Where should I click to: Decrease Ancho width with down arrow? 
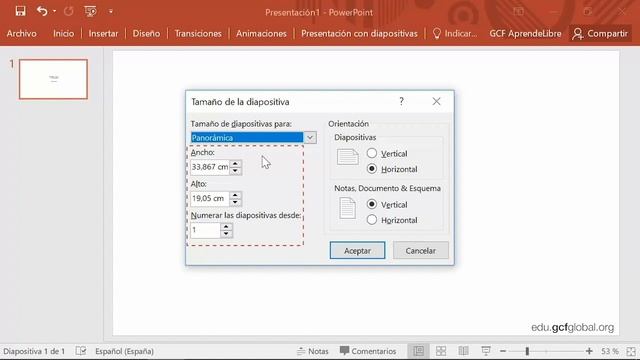point(235,170)
